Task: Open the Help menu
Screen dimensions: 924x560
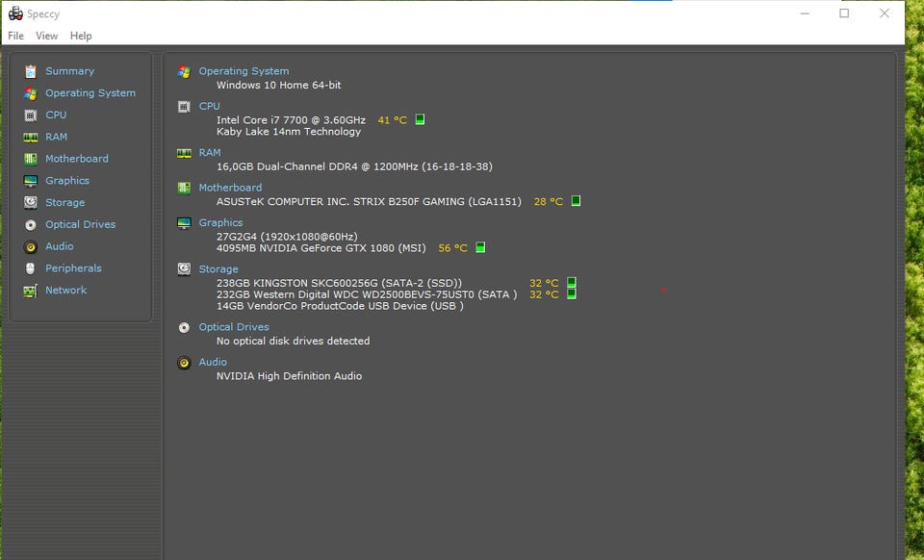Action: coord(81,36)
